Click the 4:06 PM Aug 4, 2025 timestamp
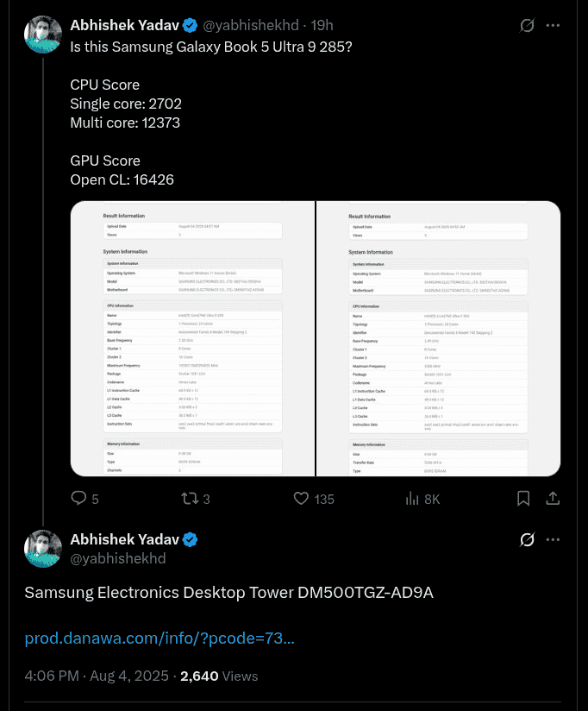This screenshot has height=711, width=588. (x=97, y=676)
